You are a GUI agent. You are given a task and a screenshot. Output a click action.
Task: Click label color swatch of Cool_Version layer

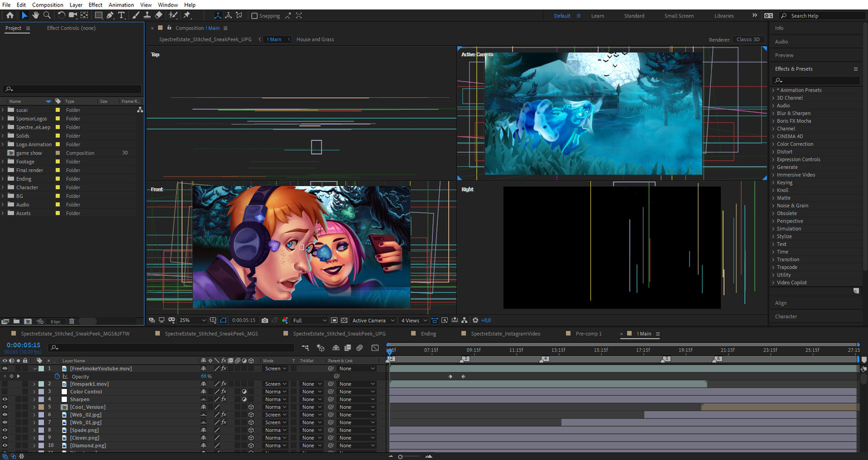(41, 407)
